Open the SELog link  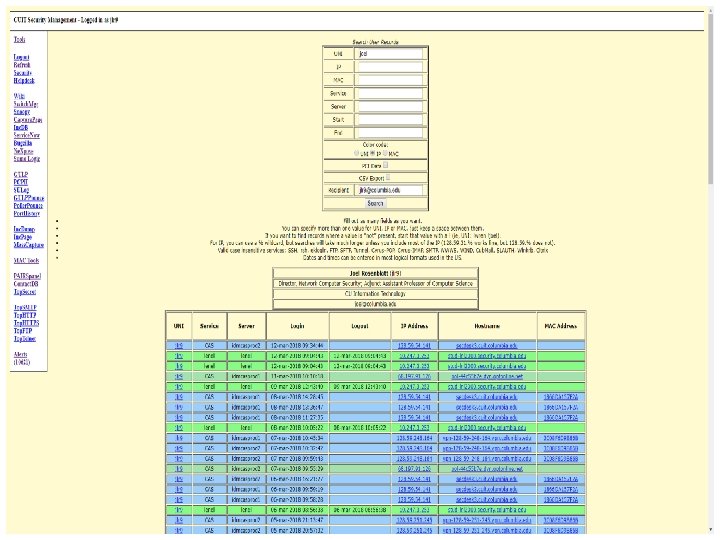coord(21,190)
